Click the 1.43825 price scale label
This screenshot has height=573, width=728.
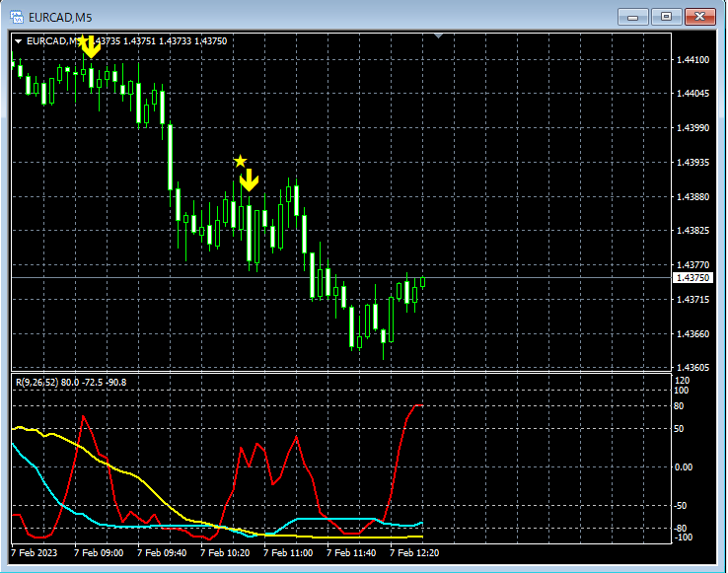click(692, 231)
